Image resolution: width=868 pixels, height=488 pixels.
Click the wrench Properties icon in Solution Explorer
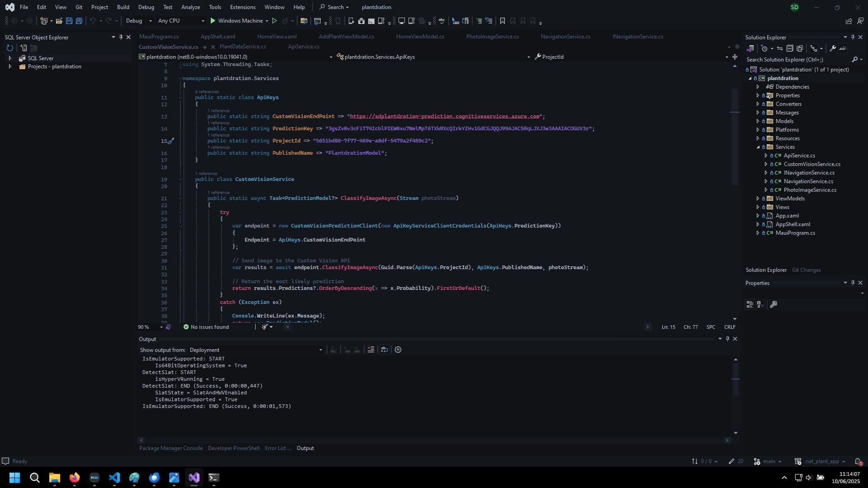[x=832, y=48]
